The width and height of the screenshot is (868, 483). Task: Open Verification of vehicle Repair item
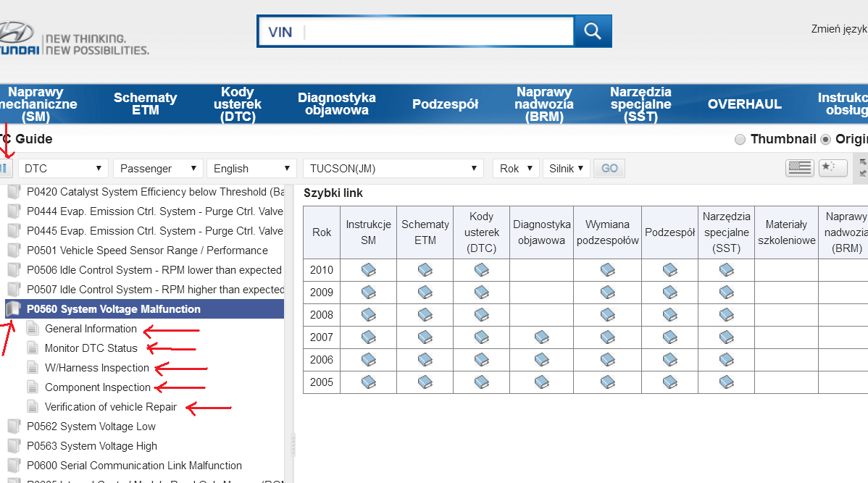pyautogui.click(x=111, y=407)
